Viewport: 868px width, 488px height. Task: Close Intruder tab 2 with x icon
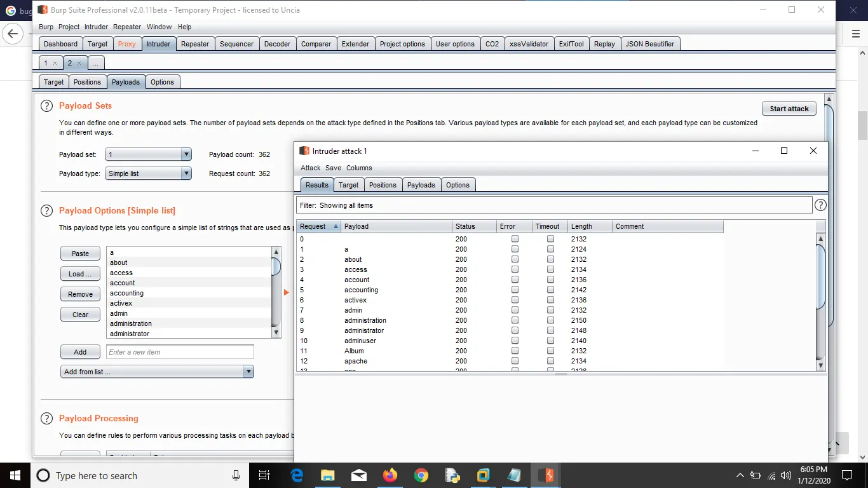tap(79, 64)
